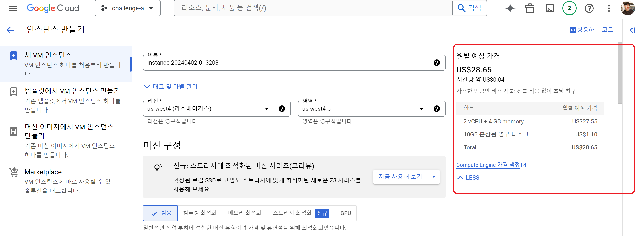Click the Gemini sparkle icon
Image resolution: width=644 pixels, height=248 pixels.
click(x=510, y=8)
